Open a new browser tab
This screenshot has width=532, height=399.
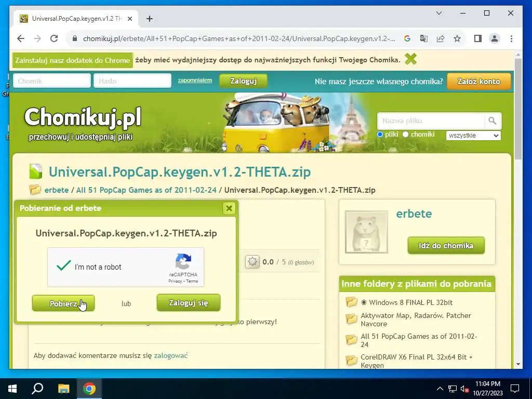coord(149,19)
